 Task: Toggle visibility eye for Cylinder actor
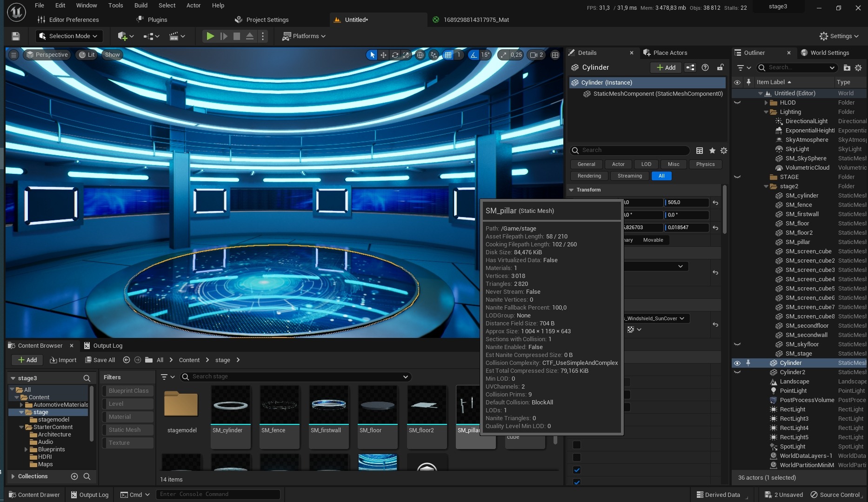(737, 363)
